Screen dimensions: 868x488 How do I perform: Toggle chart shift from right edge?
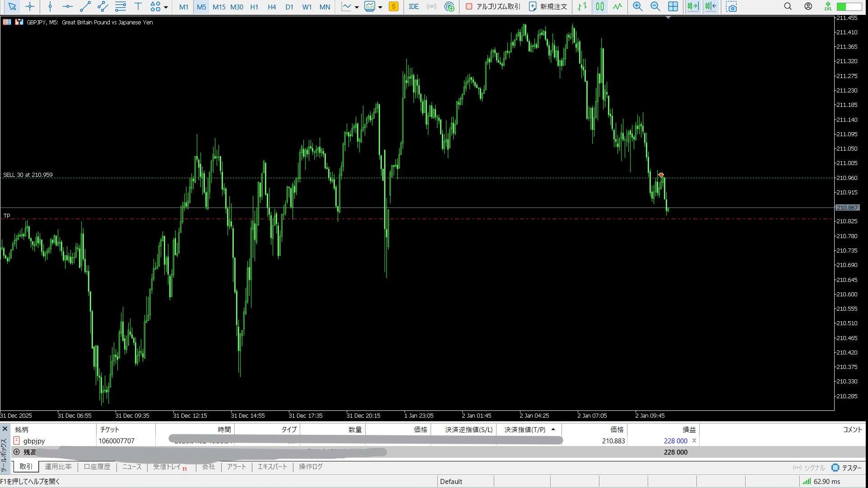710,6
